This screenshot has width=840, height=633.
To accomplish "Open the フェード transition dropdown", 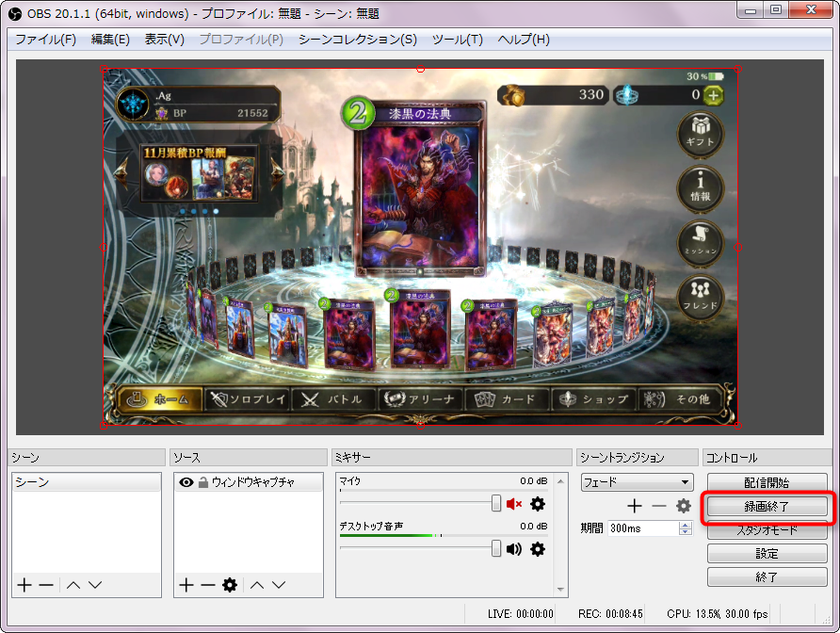I will (x=638, y=482).
